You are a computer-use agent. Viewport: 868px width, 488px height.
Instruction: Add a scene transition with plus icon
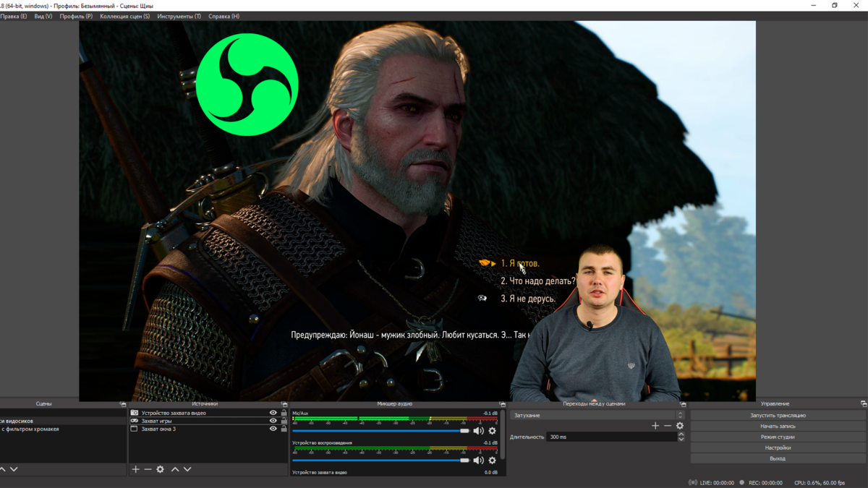pyautogui.click(x=655, y=426)
